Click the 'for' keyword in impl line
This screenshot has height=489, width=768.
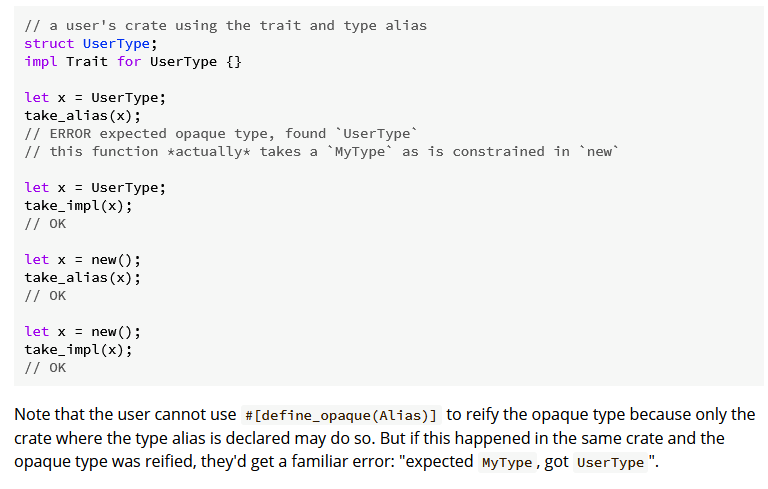click(129, 62)
